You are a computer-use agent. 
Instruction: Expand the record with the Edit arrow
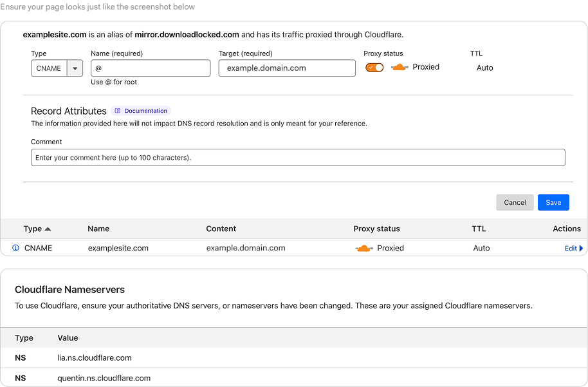click(x=581, y=248)
